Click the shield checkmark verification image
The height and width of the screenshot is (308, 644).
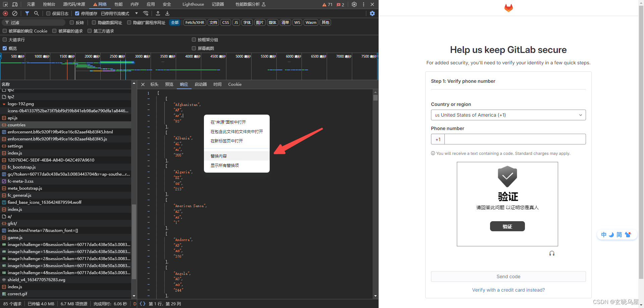pyautogui.click(x=507, y=176)
